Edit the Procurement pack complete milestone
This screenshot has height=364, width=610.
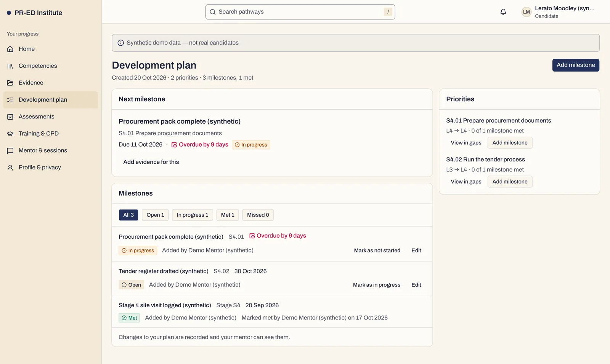click(416, 251)
